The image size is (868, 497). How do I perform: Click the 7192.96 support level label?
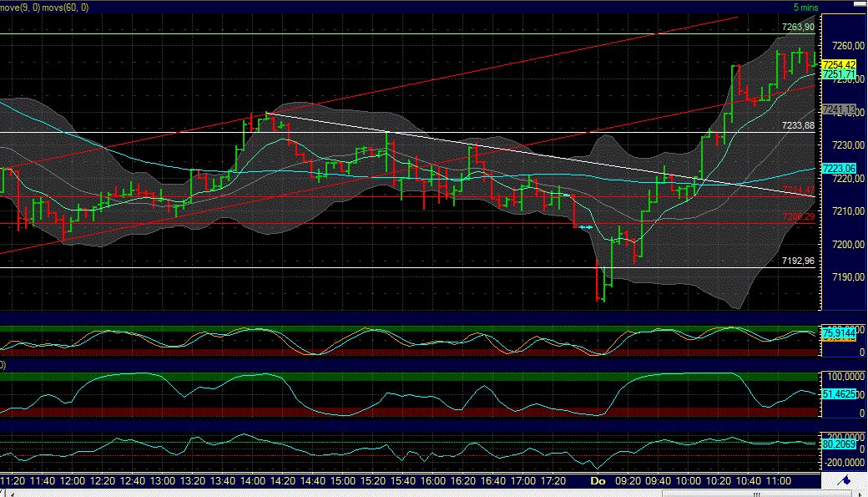click(797, 261)
